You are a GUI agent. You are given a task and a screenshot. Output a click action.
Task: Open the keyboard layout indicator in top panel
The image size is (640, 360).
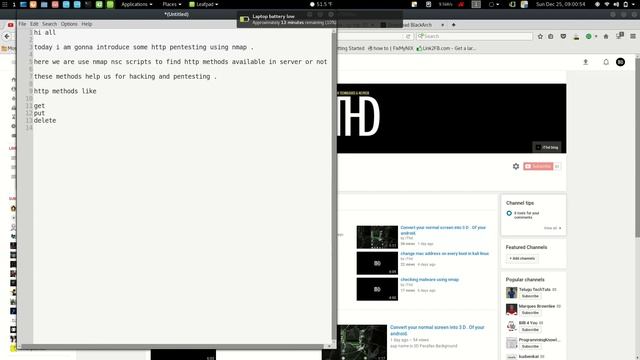476,4
